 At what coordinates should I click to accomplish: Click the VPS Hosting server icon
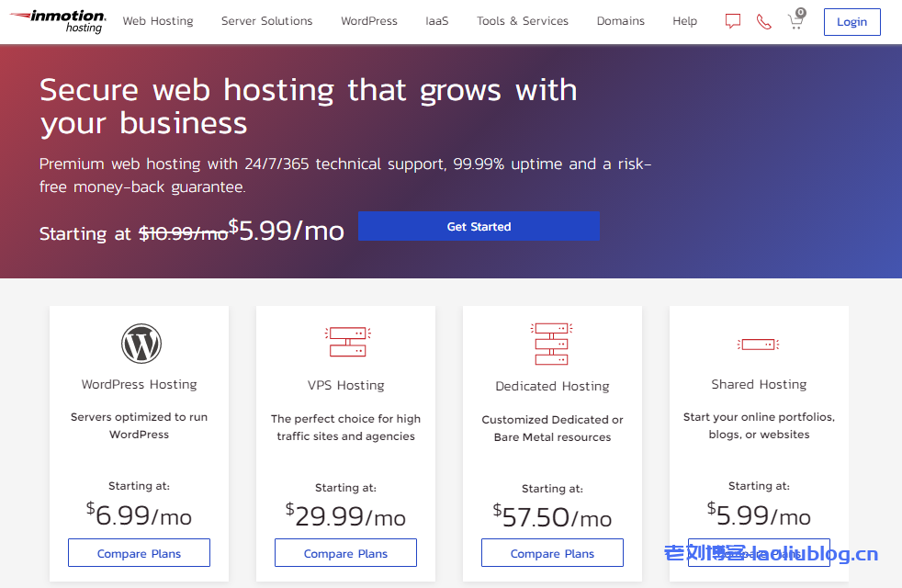pyautogui.click(x=346, y=342)
